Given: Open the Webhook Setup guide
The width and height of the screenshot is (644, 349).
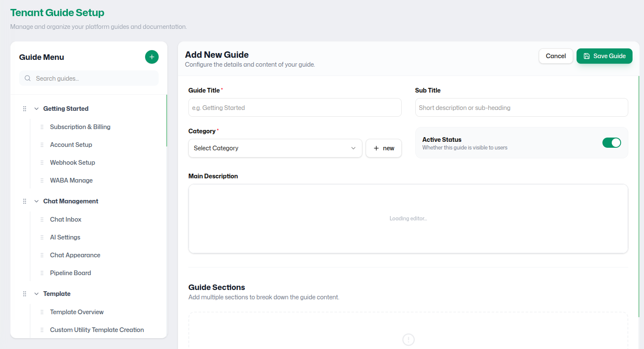Looking at the screenshot, I should coord(73,163).
